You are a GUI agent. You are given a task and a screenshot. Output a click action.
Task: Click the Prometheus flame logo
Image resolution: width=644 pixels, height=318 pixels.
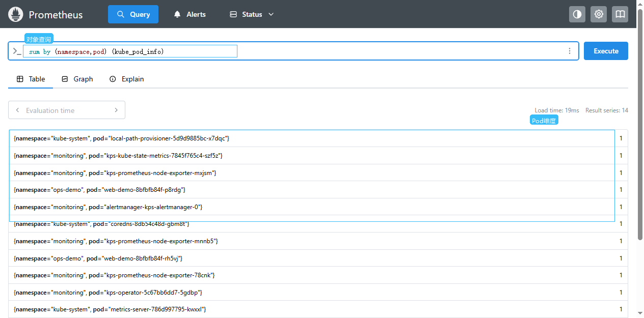(16, 14)
